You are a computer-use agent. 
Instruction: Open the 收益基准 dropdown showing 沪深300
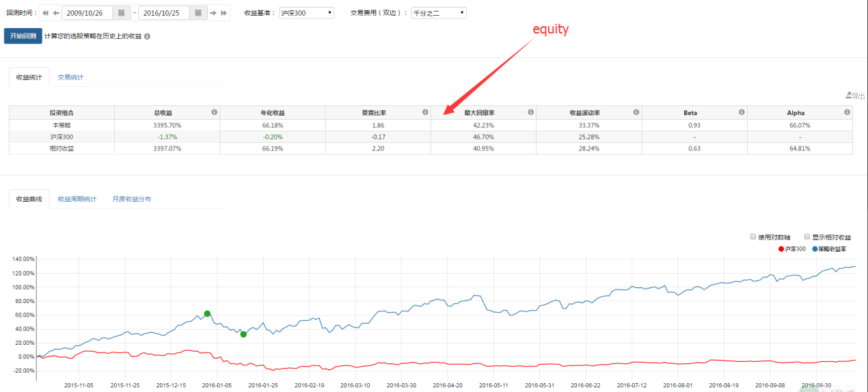pos(306,13)
